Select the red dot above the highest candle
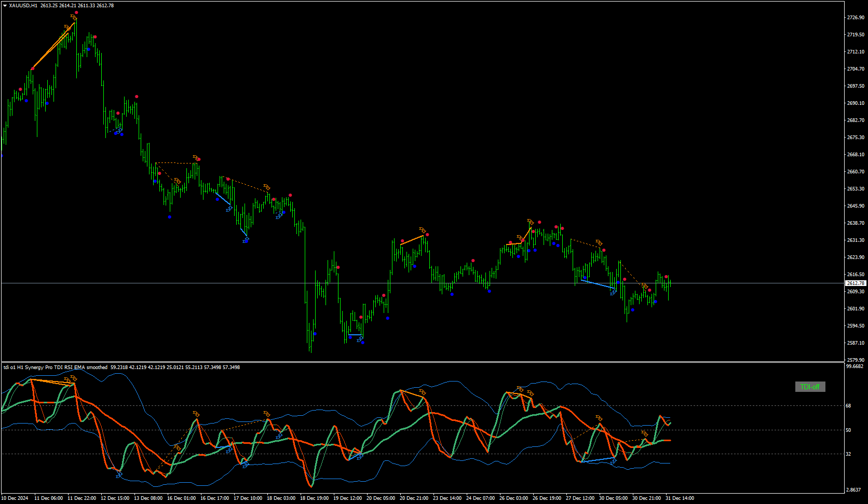 click(x=76, y=12)
